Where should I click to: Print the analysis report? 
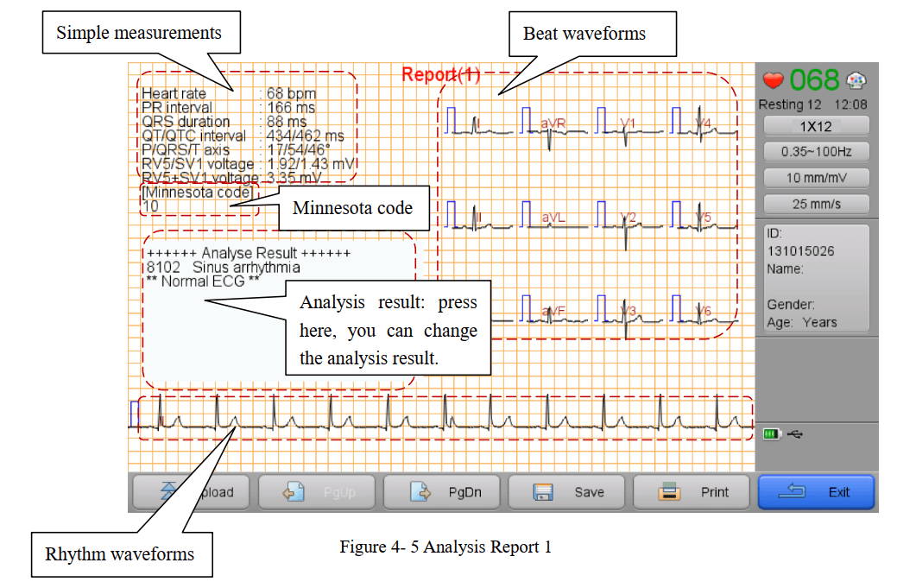click(692, 492)
